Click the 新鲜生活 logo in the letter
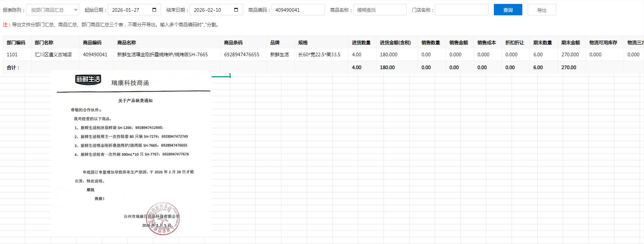644x244 pixels. (88, 79)
